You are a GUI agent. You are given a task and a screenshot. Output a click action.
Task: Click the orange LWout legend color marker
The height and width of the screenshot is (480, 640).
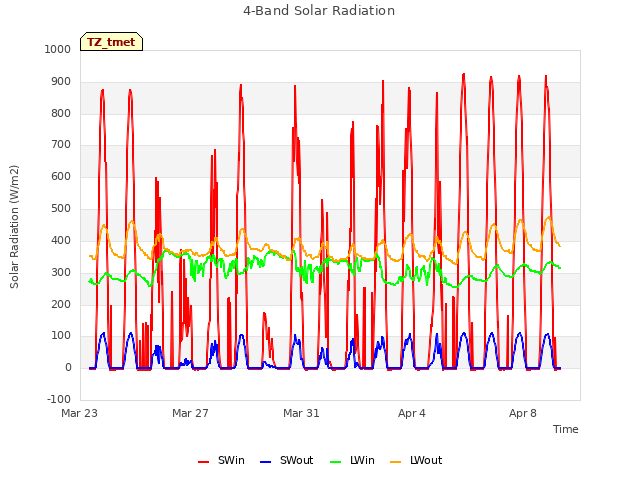coord(396,462)
